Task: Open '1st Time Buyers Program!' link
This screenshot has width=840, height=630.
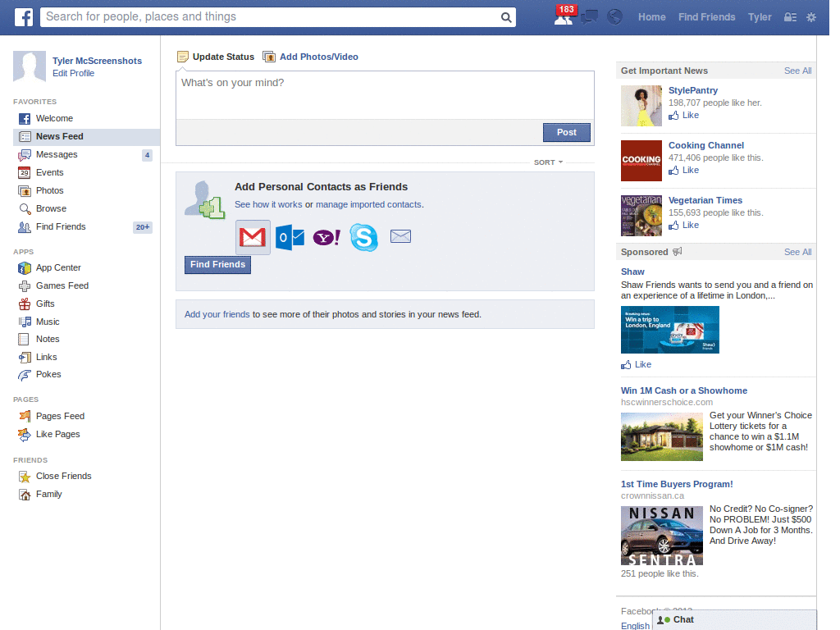Action: [677, 484]
